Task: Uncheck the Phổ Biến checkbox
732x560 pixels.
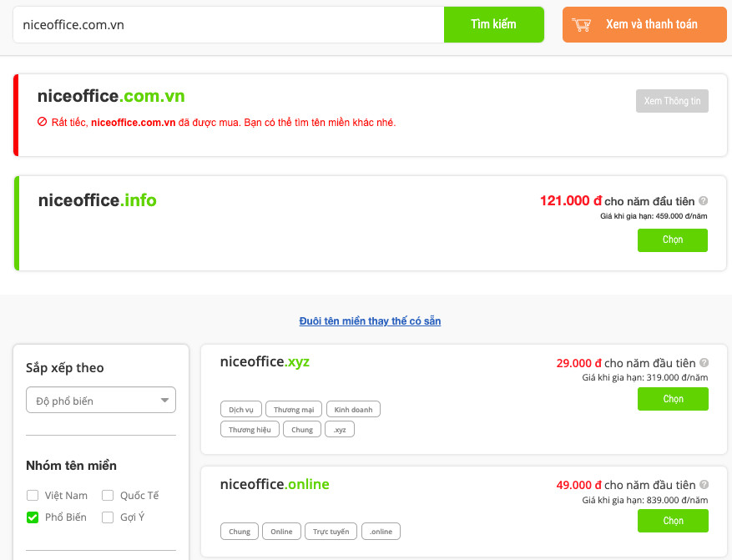Action: [33, 517]
